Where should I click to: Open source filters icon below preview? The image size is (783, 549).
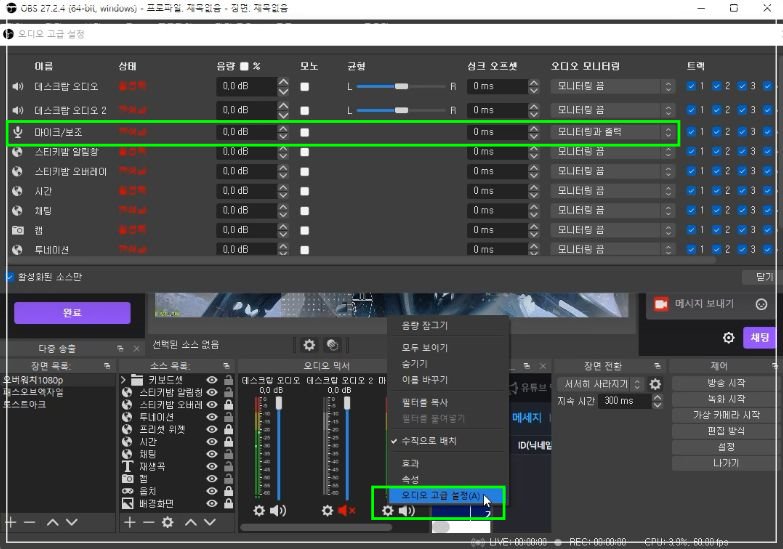pyautogui.click(x=332, y=345)
